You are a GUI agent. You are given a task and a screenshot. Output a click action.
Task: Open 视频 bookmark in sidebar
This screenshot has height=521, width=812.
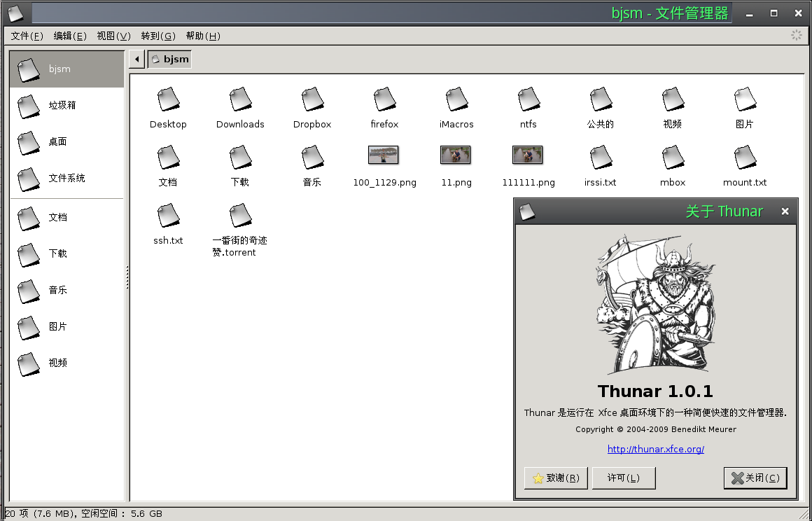[x=66, y=363]
